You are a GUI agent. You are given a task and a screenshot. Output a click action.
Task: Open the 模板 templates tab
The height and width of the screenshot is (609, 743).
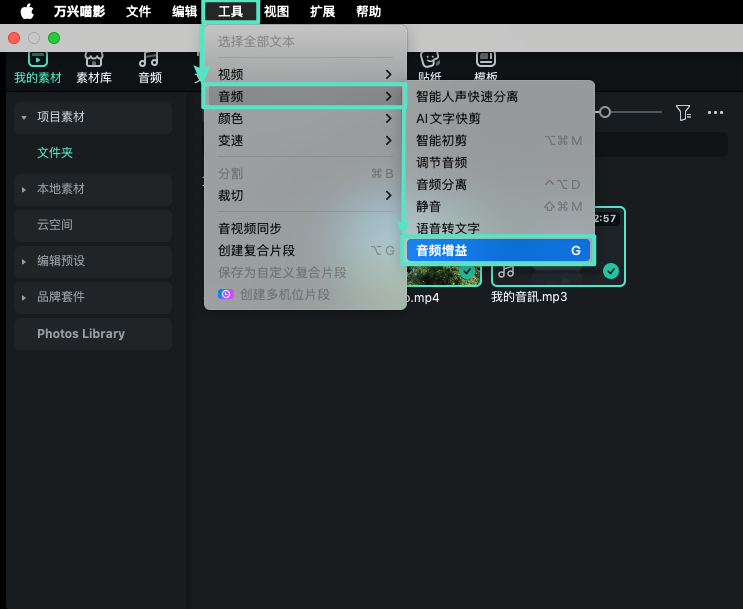(486, 66)
